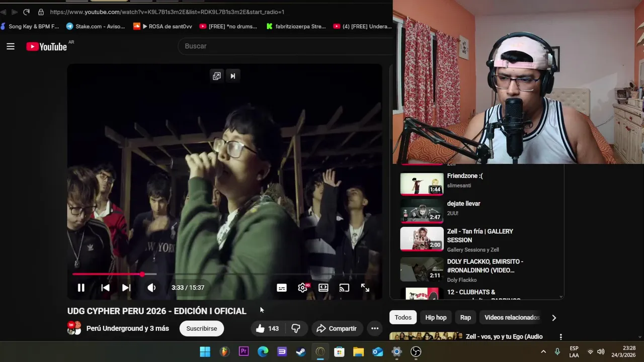Toggle subtitles with the captions icon

coord(282,288)
